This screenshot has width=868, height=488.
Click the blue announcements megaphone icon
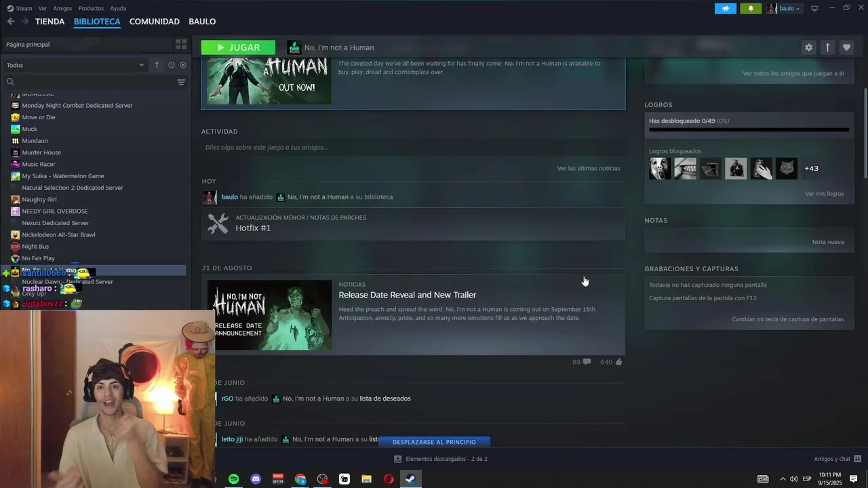[x=725, y=8]
